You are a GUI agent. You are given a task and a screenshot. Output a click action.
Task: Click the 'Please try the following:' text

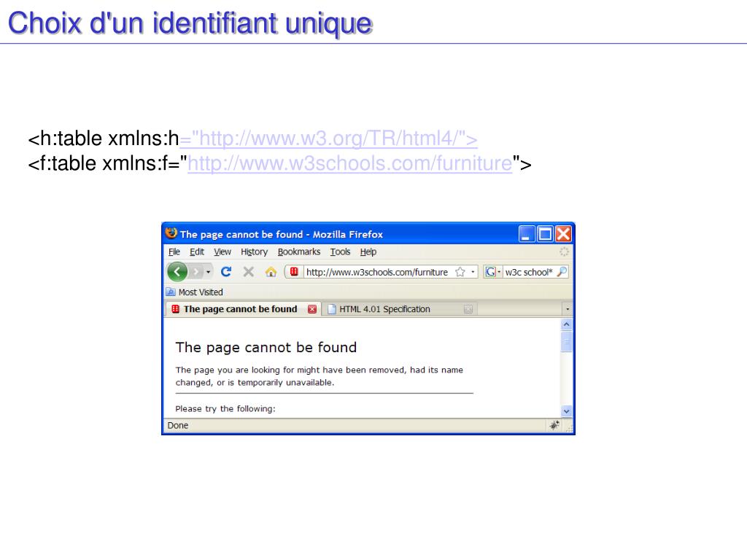225,408
